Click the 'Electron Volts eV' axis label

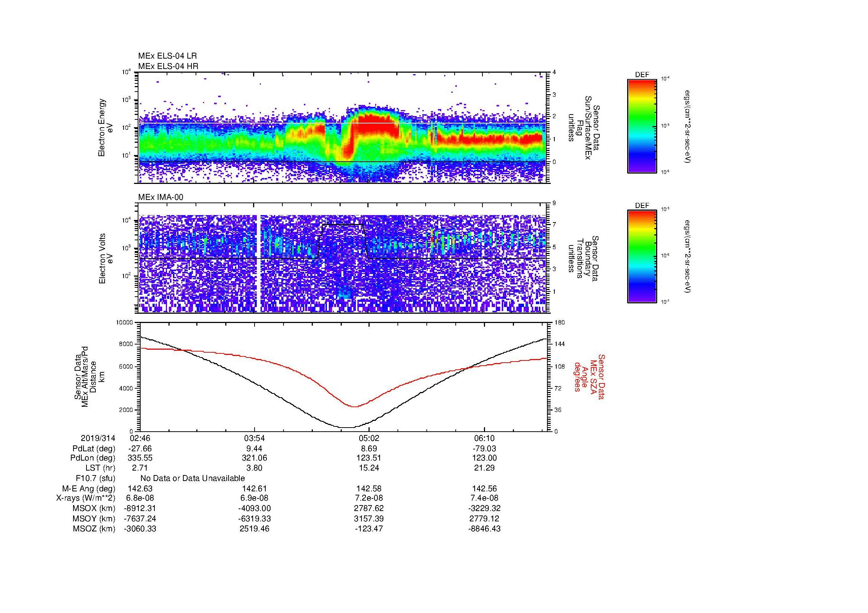[106, 259]
